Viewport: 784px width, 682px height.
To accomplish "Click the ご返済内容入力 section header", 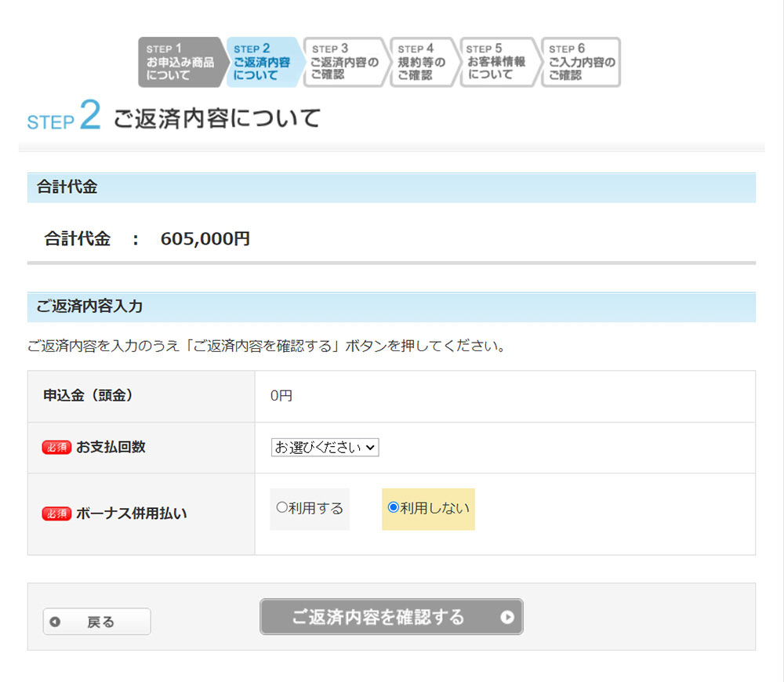I will pyautogui.click(x=89, y=307).
